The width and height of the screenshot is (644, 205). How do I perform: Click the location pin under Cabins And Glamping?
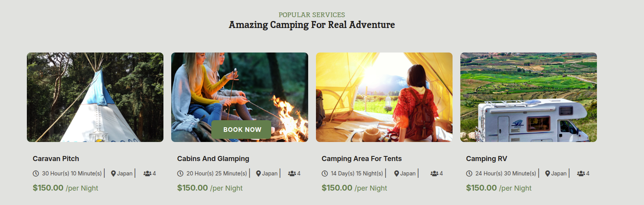258,173
